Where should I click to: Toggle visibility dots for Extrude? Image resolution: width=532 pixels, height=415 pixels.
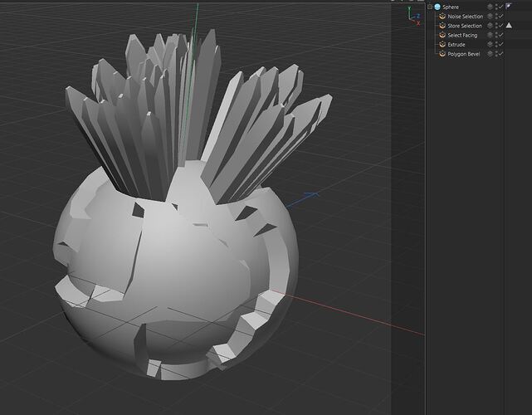[496, 44]
